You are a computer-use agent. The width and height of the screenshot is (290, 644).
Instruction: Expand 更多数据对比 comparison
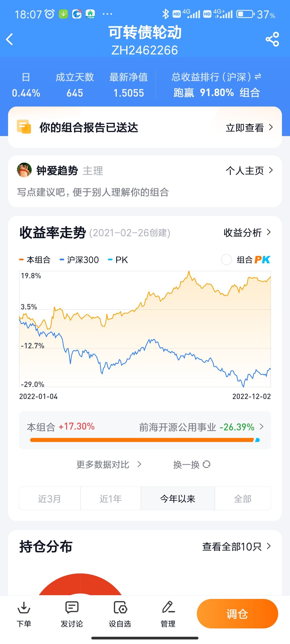pyautogui.click(x=108, y=464)
